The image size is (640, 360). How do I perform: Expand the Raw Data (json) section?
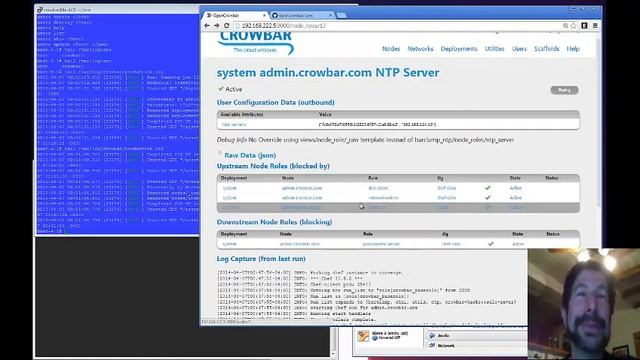coord(250,155)
